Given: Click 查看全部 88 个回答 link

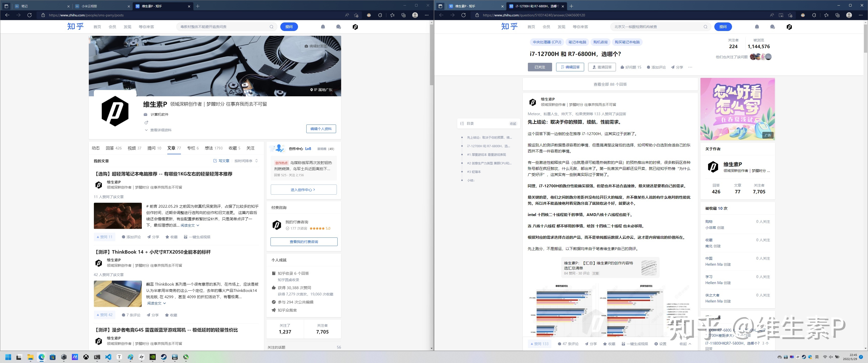Looking at the screenshot, I should click(x=610, y=84).
